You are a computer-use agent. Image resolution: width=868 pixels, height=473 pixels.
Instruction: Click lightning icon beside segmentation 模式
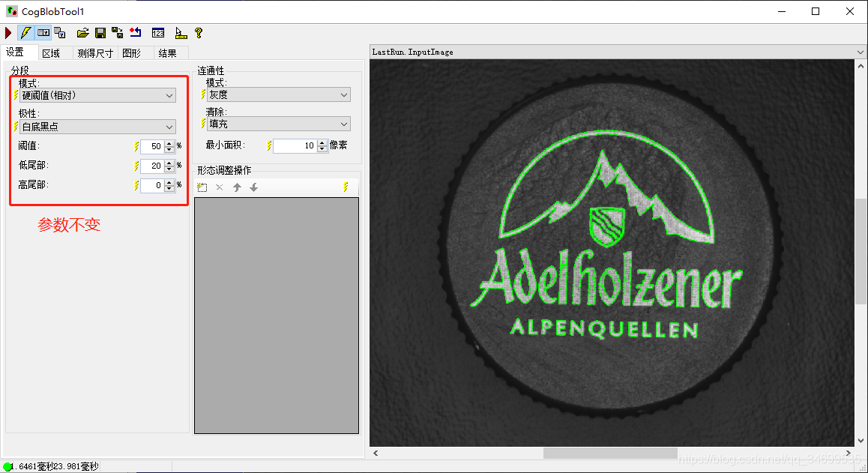pos(16,95)
